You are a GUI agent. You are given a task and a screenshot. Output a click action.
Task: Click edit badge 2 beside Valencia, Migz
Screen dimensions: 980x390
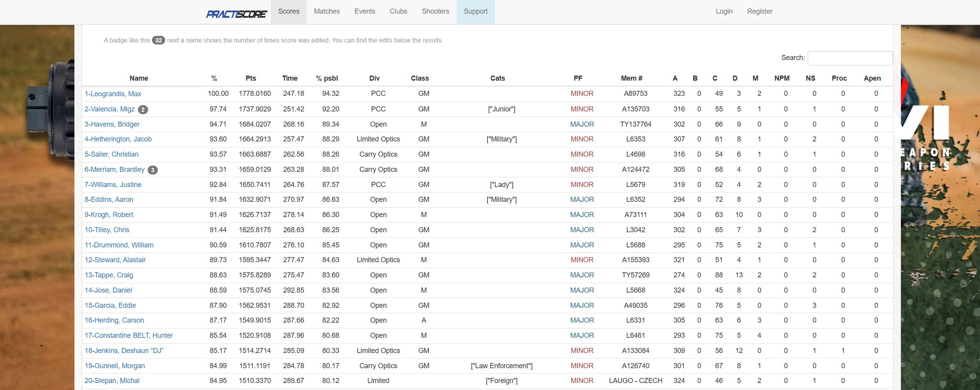click(x=143, y=110)
